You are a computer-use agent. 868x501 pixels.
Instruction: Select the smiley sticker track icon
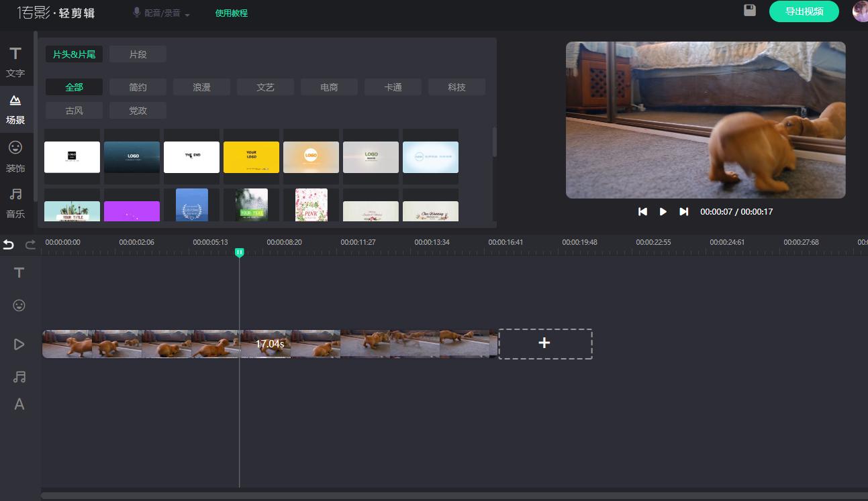tap(19, 306)
